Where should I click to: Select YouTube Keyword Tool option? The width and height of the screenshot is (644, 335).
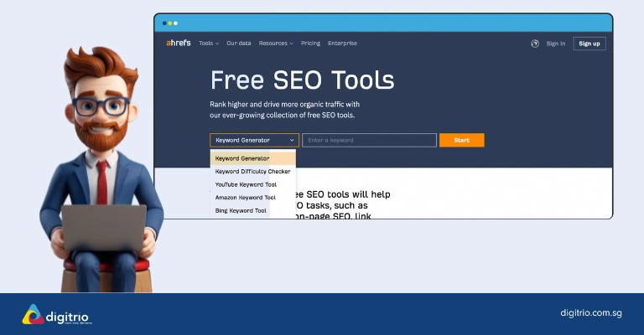coord(253,184)
